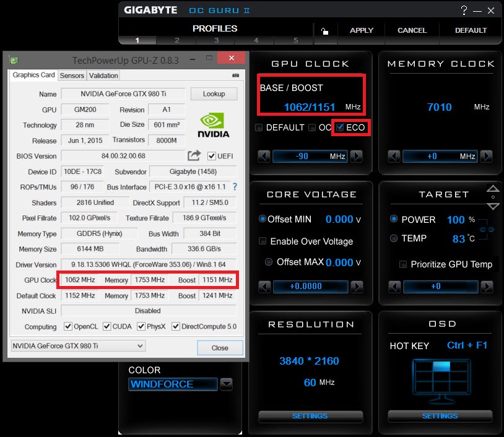504x437 pixels.
Task: Switch to profile 3
Action: point(216,40)
